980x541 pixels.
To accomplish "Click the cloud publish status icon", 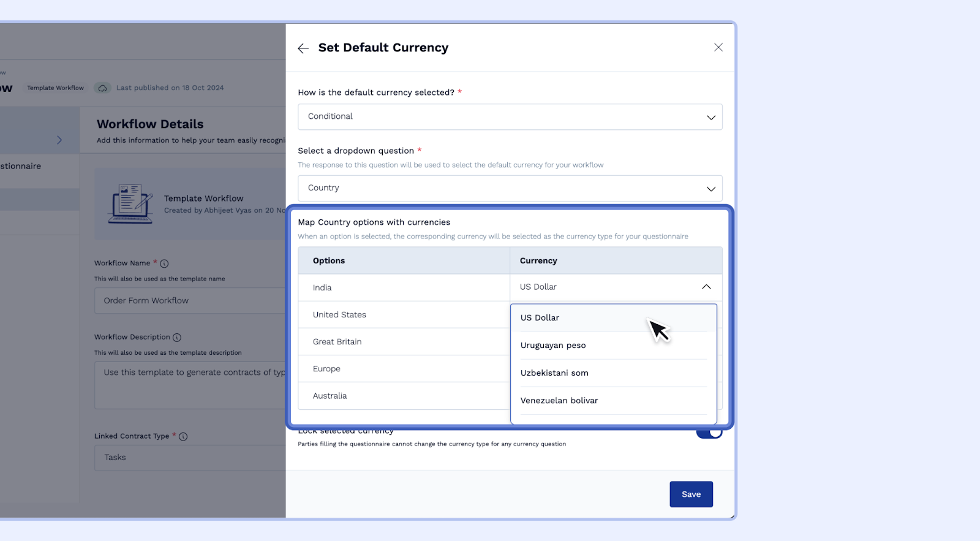I will [102, 88].
